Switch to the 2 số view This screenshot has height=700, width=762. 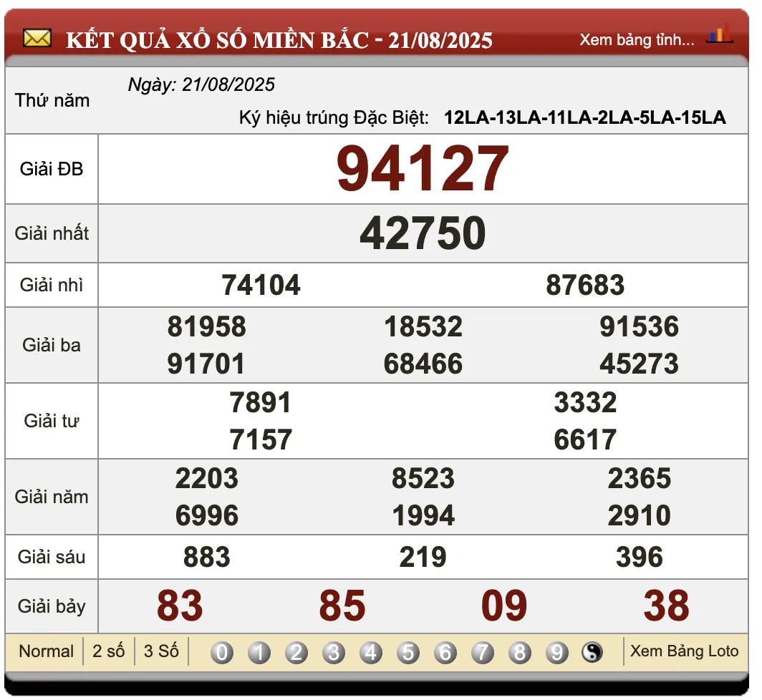(109, 651)
